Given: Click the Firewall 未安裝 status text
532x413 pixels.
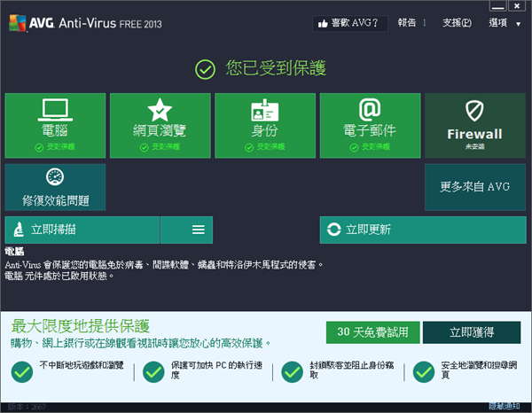Looking at the screenshot, I should (474, 146).
